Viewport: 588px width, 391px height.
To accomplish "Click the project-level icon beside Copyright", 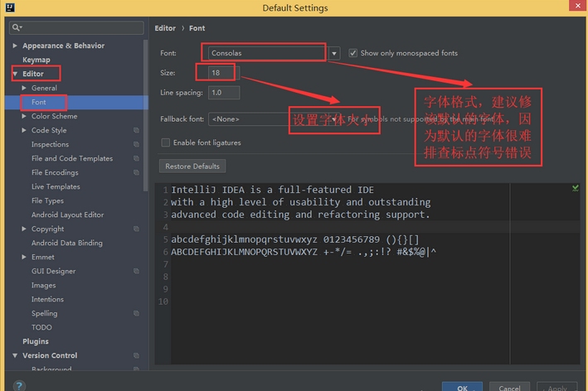I will [136, 229].
